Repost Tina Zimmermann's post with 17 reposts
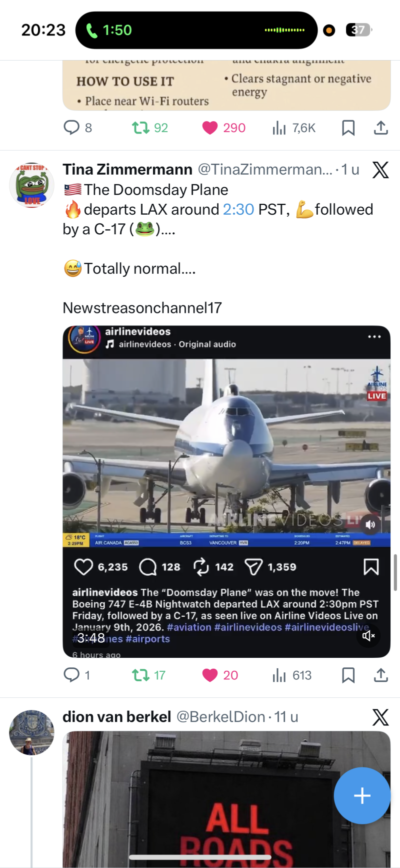The width and height of the screenshot is (400, 868). 140,675
